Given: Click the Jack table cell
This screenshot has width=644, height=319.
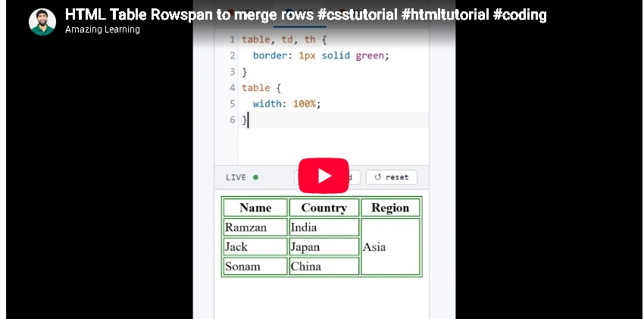Looking at the screenshot, I should (x=255, y=247).
